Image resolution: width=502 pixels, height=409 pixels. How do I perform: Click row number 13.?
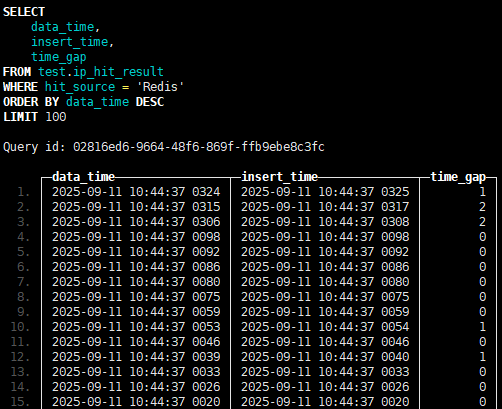coord(20,372)
